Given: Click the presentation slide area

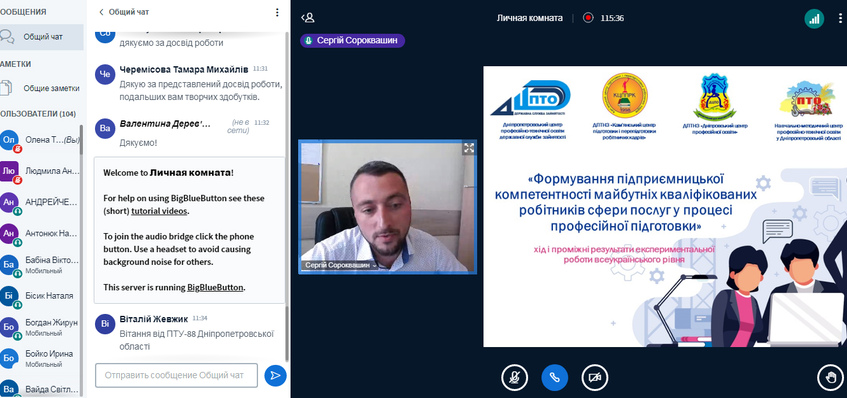Looking at the screenshot, I should pyautogui.click(x=665, y=206).
